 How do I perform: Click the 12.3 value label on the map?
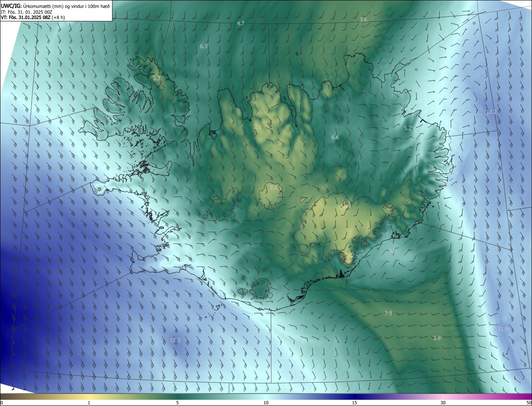click(x=175, y=340)
